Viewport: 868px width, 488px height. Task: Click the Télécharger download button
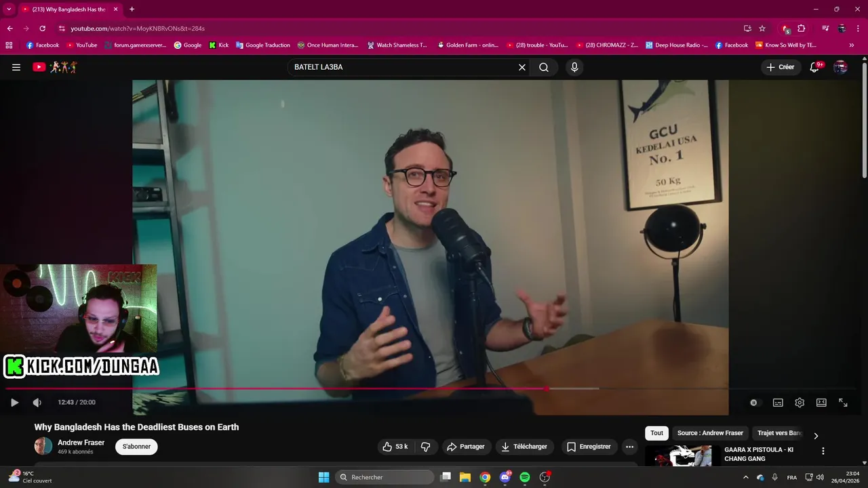pos(524,447)
